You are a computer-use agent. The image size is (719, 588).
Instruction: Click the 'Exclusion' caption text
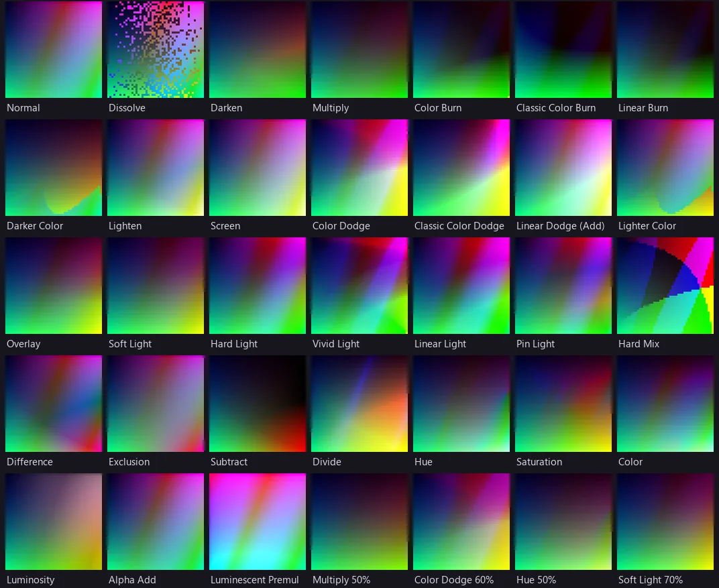(x=129, y=462)
